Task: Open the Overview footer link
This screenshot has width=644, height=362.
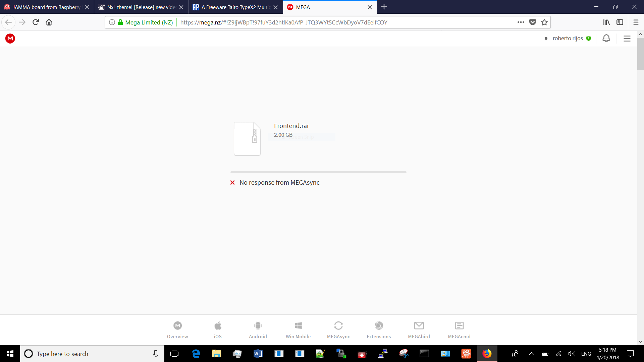Action: [x=177, y=330]
